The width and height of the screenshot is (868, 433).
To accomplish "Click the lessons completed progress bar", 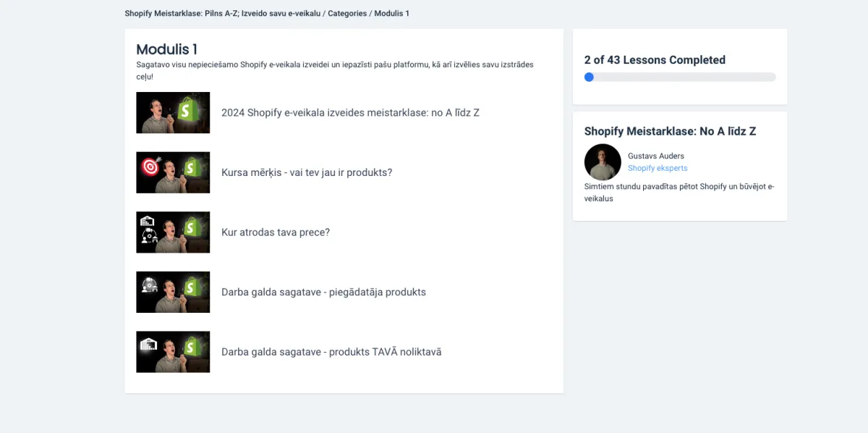I will pos(680,77).
